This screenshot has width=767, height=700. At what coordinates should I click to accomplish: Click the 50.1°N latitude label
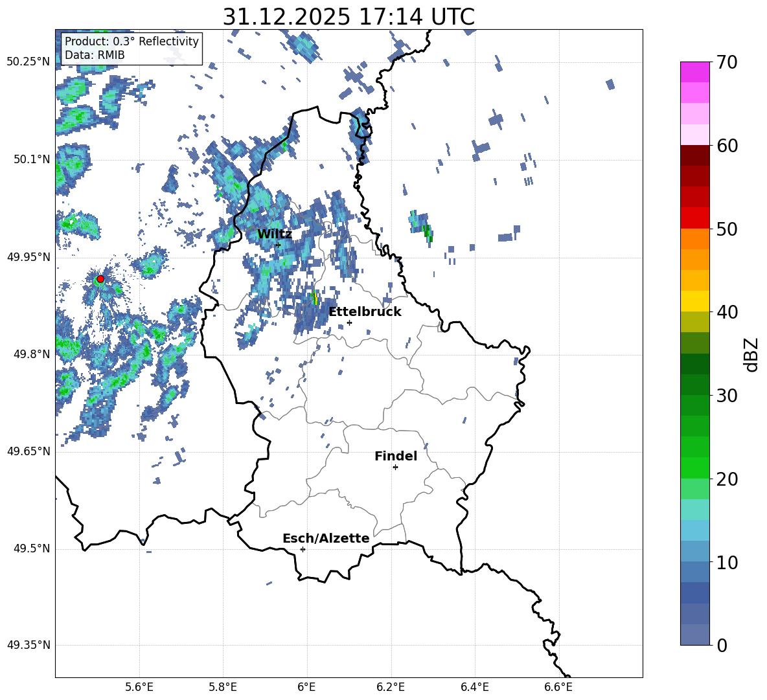32,160
